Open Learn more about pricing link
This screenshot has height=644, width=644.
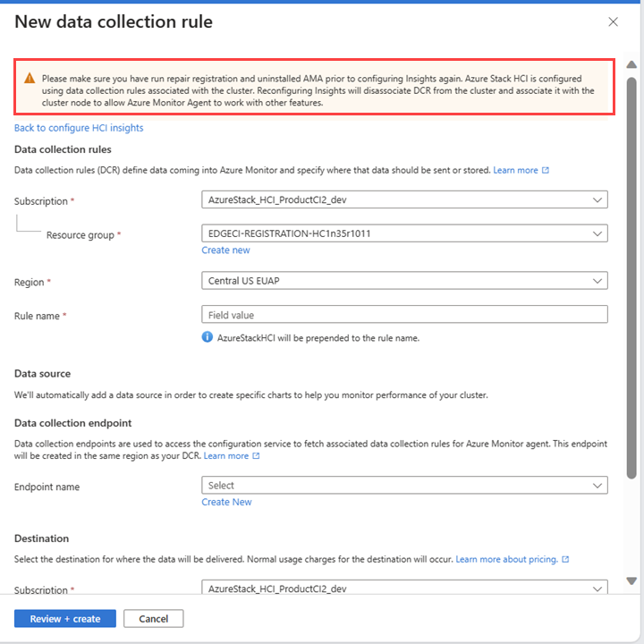(507, 559)
